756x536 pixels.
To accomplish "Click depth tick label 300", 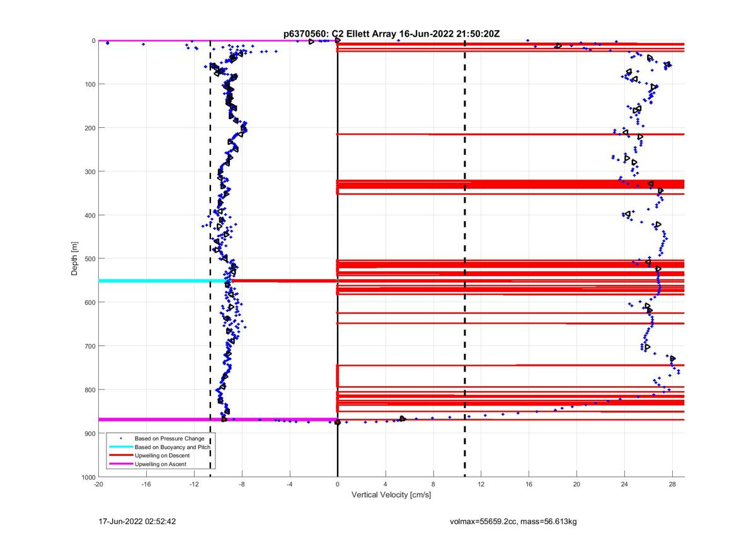I will [x=89, y=171].
